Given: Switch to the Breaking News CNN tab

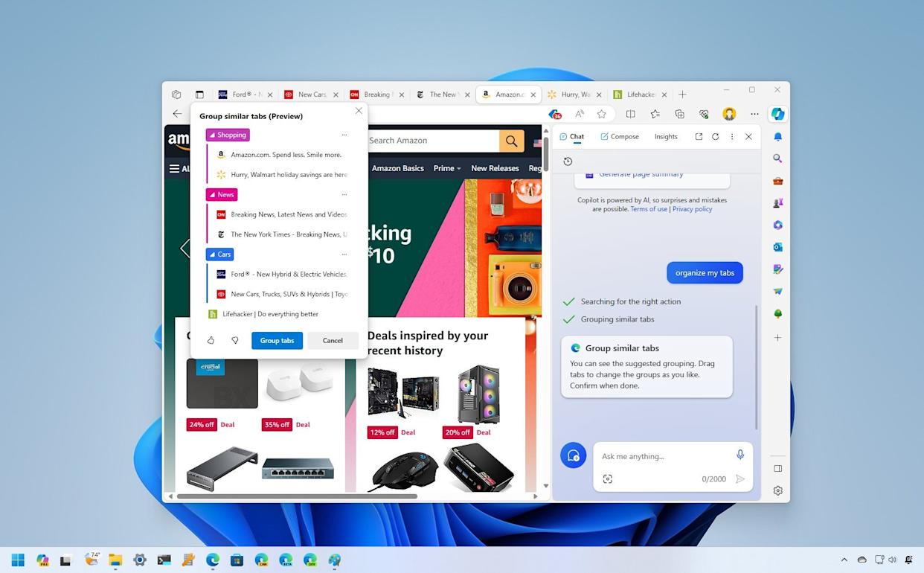Looking at the screenshot, I should click(376, 95).
